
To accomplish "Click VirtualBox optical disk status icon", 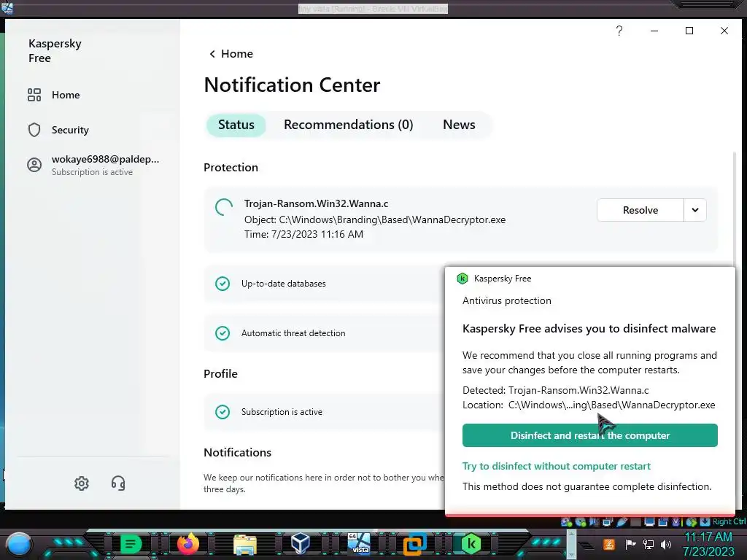I will pos(581,522).
